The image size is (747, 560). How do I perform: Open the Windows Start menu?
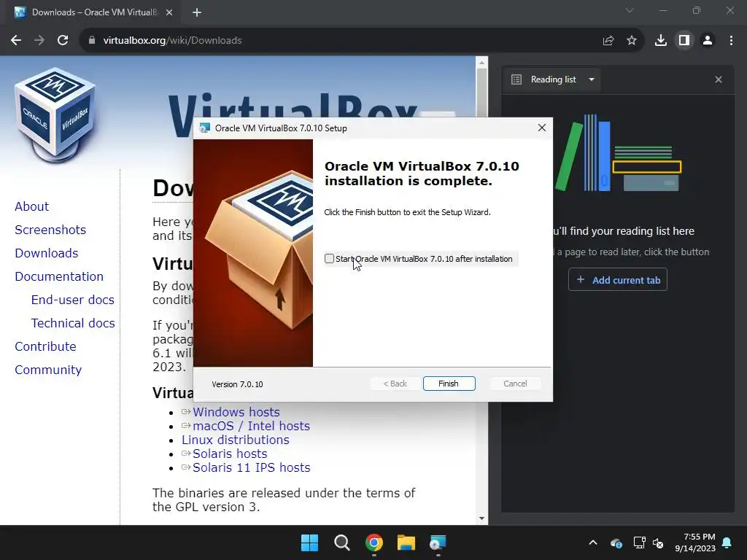tap(309, 542)
